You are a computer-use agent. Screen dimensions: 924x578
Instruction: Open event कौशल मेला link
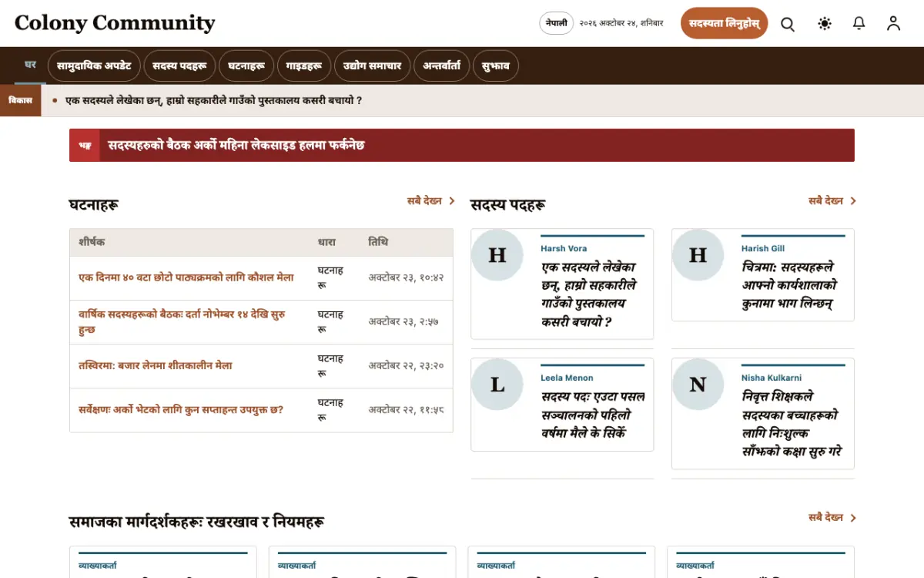[x=186, y=277]
